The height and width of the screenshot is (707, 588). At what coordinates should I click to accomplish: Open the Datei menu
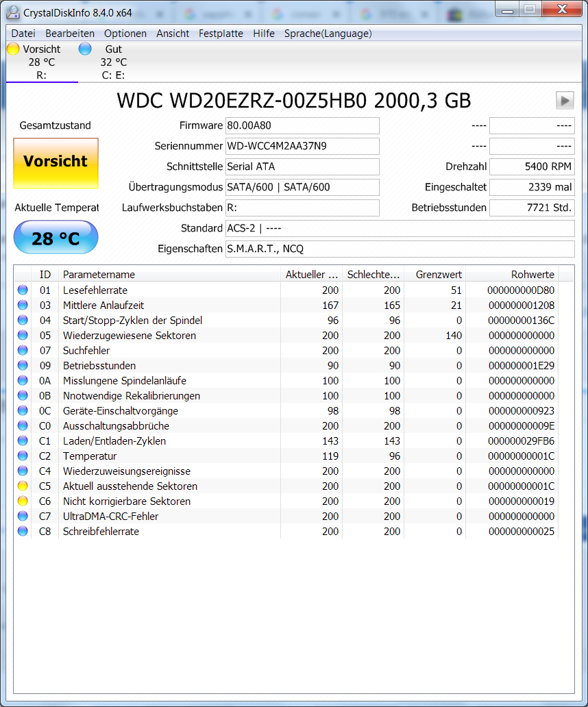23,34
